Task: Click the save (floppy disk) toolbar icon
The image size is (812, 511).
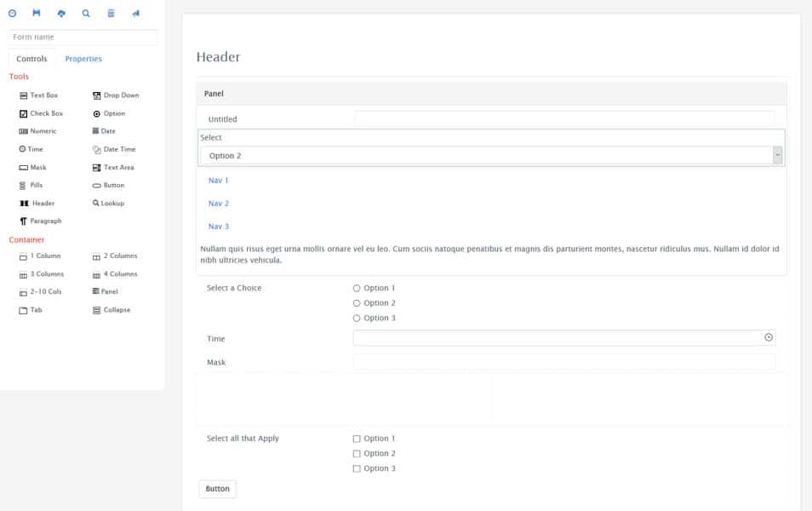Action: [x=37, y=14]
